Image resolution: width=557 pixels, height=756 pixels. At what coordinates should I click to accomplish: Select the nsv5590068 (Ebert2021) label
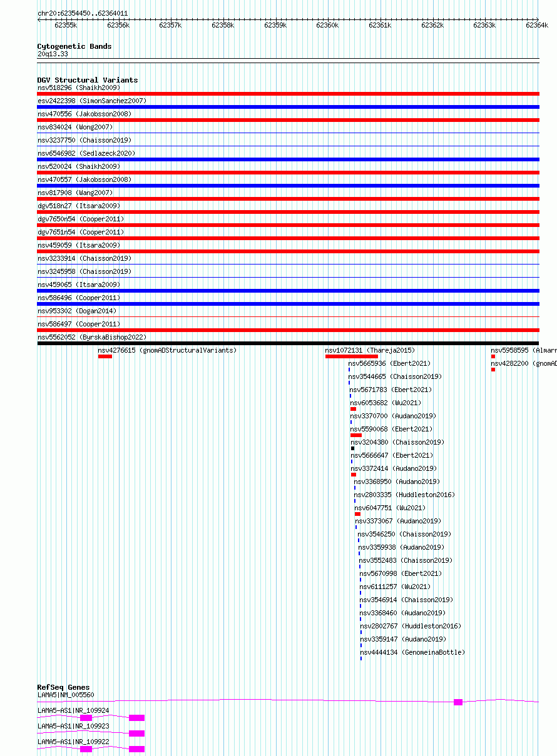[392, 429]
